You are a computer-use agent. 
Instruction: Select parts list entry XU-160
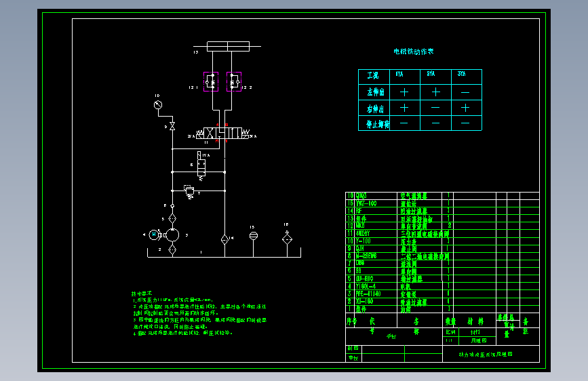click(364, 301)
